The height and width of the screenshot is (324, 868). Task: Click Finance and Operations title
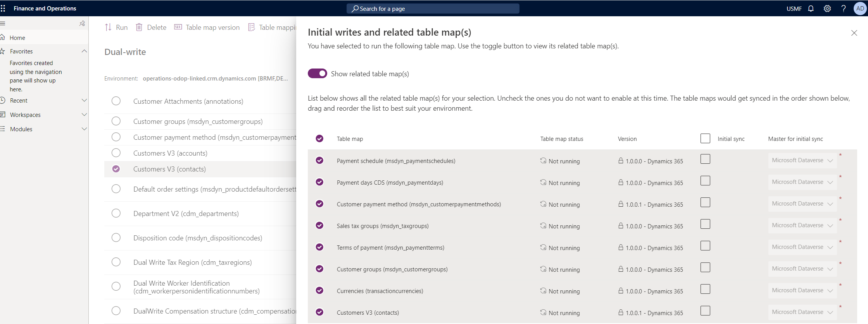45,8
